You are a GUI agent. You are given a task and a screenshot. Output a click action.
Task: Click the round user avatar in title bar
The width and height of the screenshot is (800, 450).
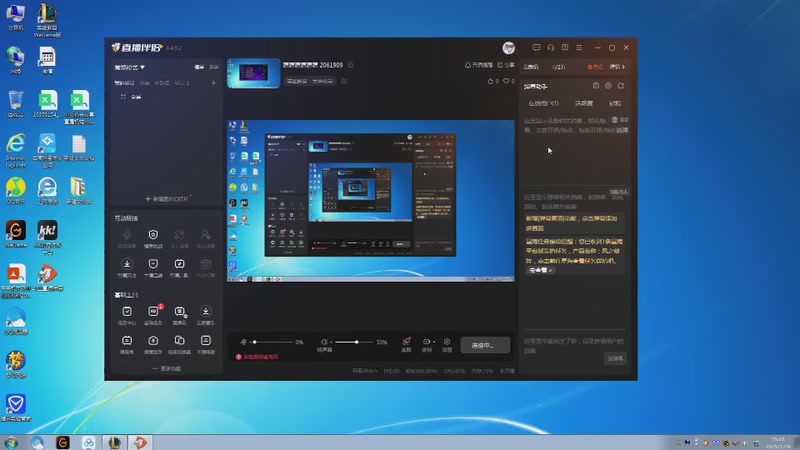pyautogui.click(x=509, y=48)
